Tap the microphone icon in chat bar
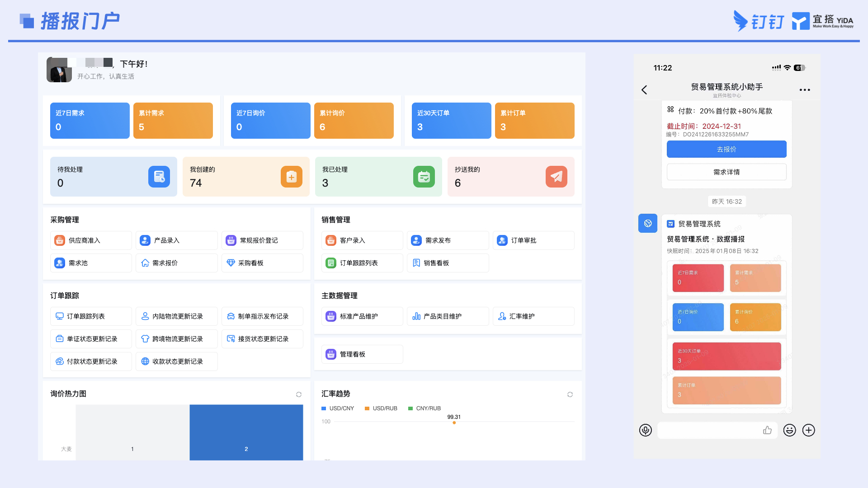868x488 pixels. (646, 430)
